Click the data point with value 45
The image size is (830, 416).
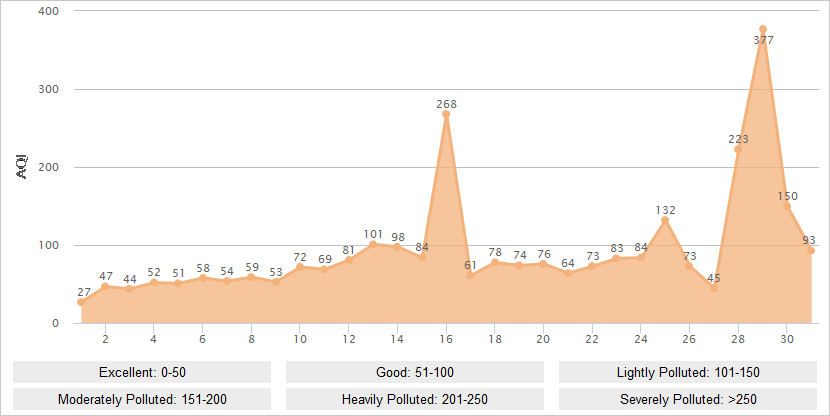point(714,288)
